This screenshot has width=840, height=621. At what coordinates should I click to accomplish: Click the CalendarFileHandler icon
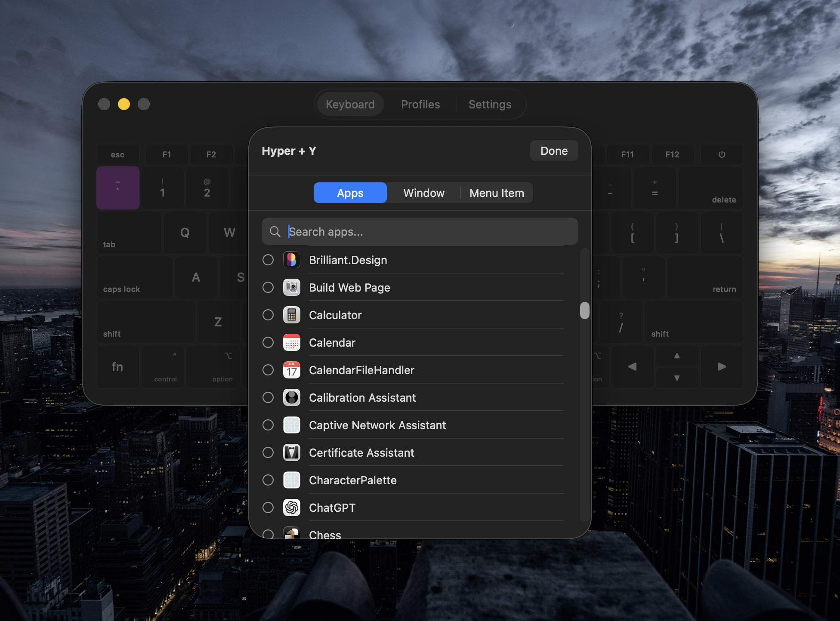292,370
